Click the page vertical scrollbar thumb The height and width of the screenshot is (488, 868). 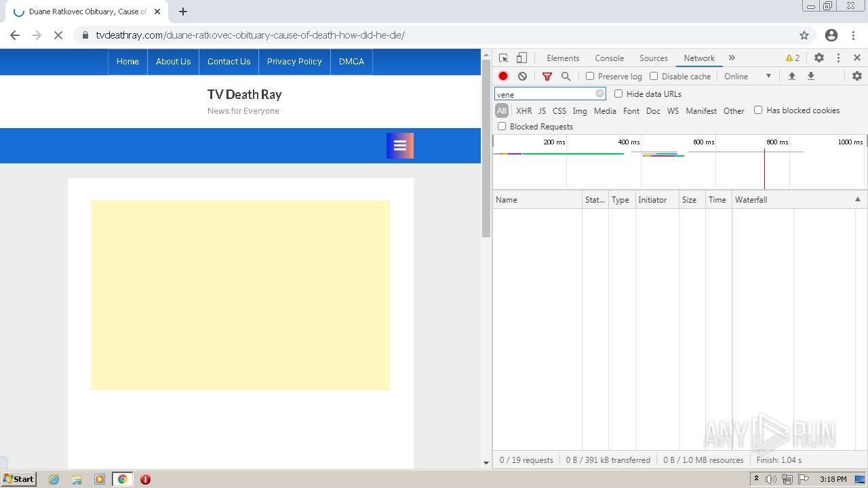(x=486, y=148)
